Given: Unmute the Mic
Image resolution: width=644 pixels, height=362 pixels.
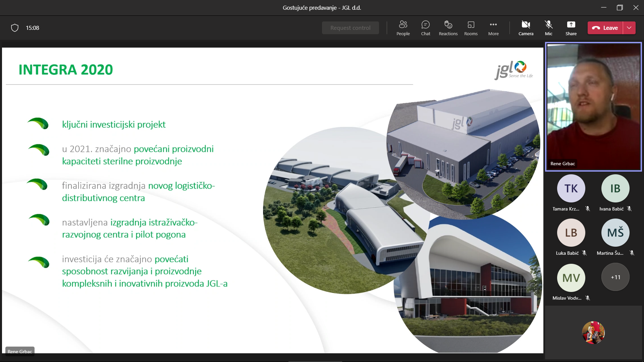Looking at the screenshot, I should point(548,28).
